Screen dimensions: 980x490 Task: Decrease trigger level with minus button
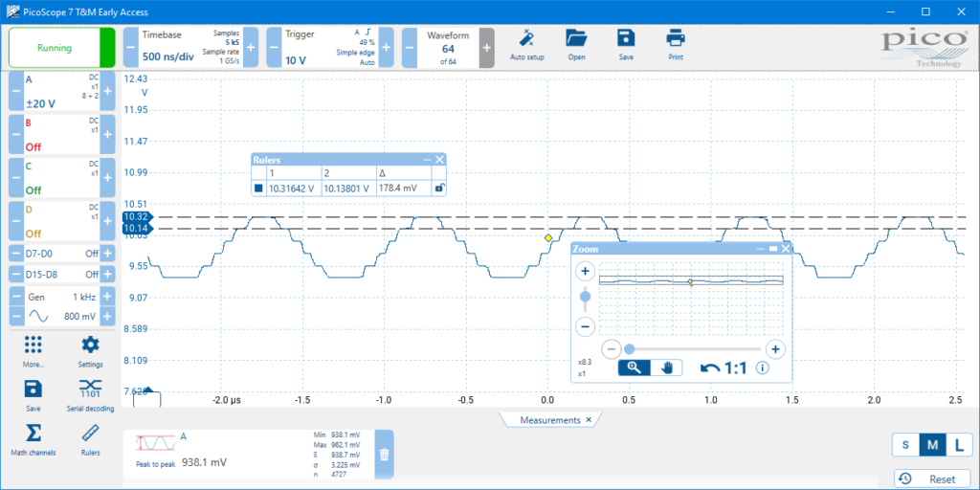click(x=274, y=48)
